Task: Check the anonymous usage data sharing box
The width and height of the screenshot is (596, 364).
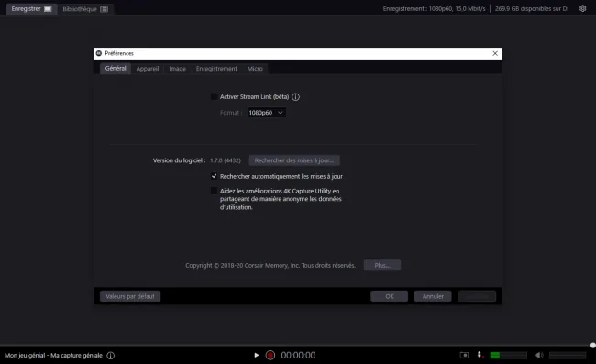Action: [214, 191]
